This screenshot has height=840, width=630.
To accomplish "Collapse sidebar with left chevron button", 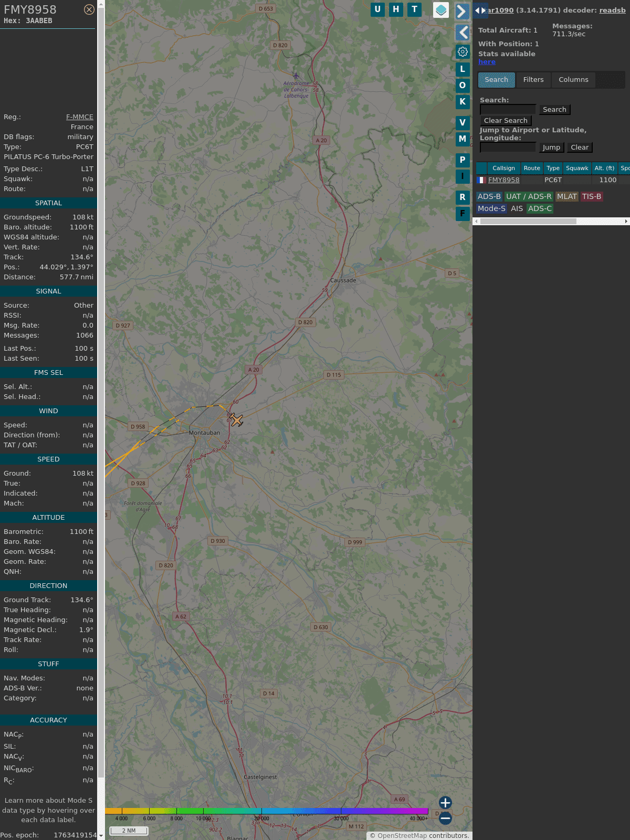I will (x=462, y=33).
